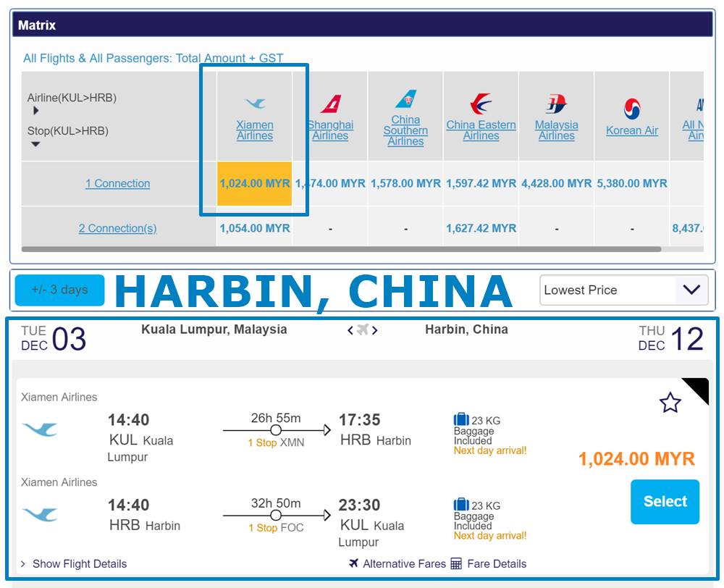
Task: Open the Shanghai Airlines link
Action: pyautogui.click(x=331, y=130)
